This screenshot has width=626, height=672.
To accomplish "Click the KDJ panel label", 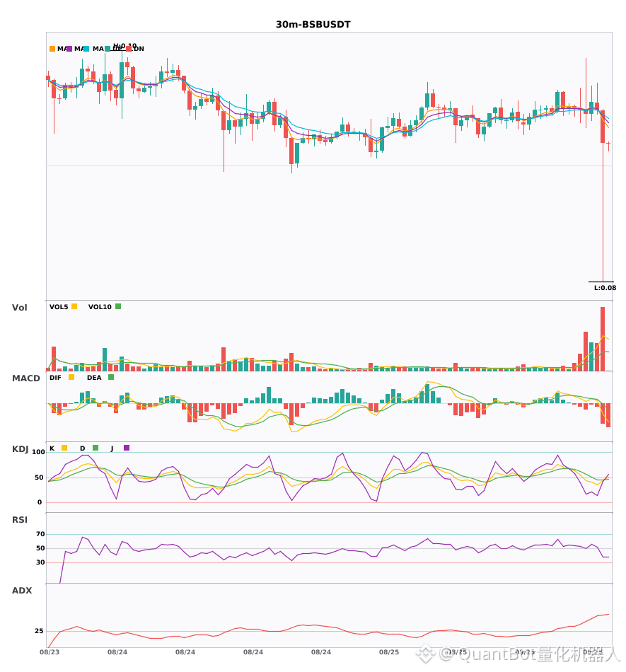I will [x=20, y=449].
